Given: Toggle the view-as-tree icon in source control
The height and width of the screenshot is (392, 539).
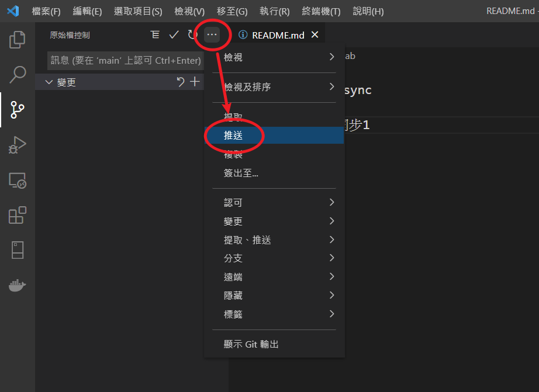Looking at the screenshot, I should pyautogui.click(x=155, y=34).
